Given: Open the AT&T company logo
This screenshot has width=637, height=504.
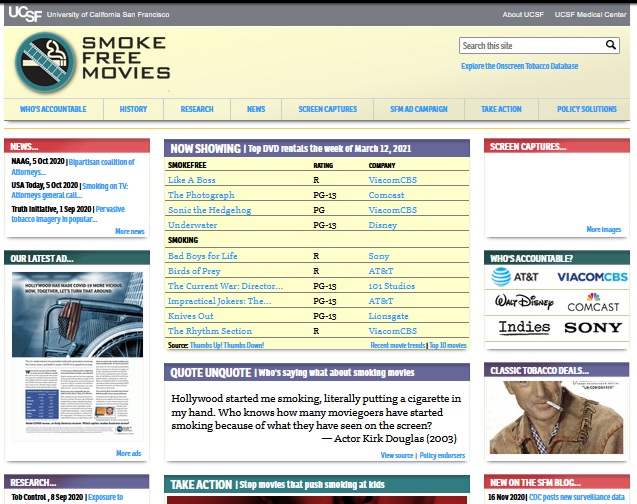Looking at the screenshot, I should [516, 276].
